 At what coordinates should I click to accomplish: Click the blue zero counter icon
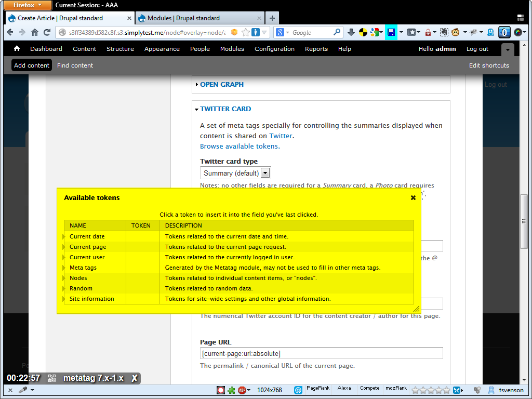[x=504, y=32]
